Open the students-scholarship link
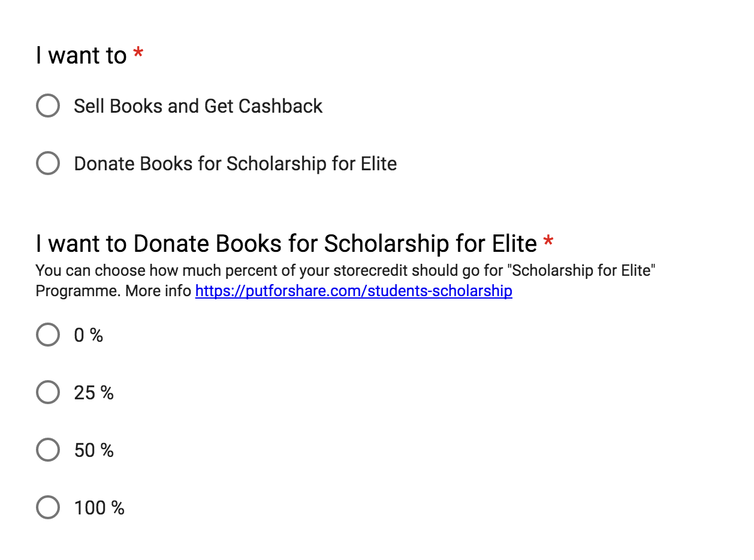The image size is (754, 560). click(353, 291)
